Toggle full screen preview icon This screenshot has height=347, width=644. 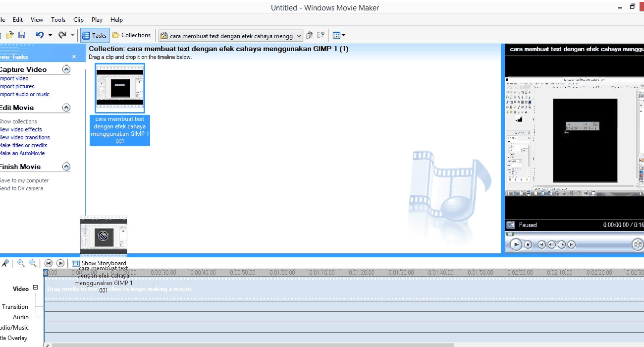(511, 225)
